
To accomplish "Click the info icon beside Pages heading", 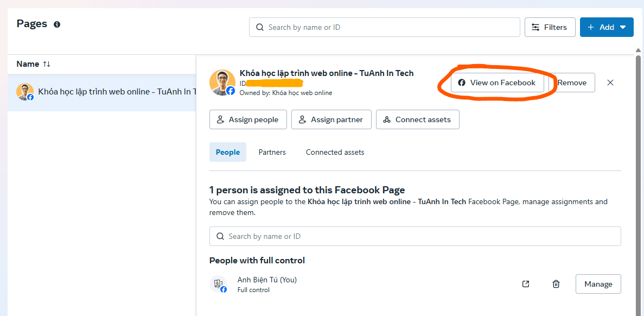I will click(57, 24).
